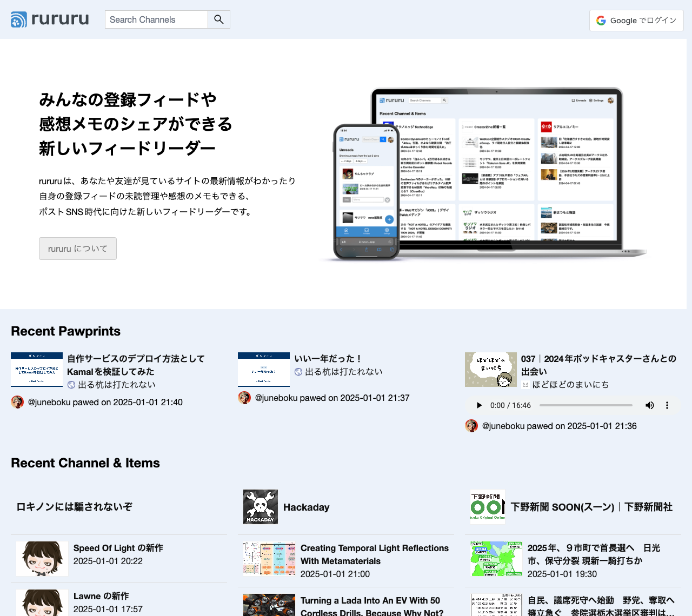The height and width of the screenshot is (616, 692).
Task: Click the magnifying glass search button
Action: [219, 19]
